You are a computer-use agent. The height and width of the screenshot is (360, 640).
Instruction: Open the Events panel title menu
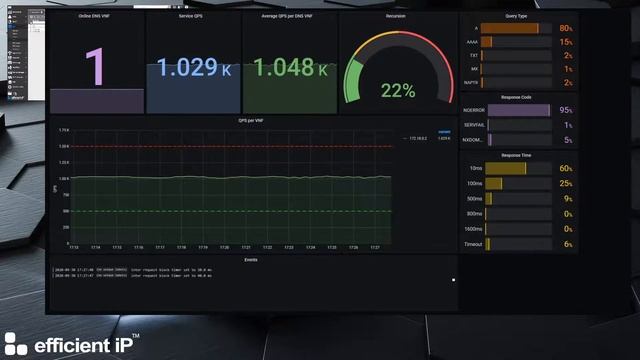tap(251, 260)
